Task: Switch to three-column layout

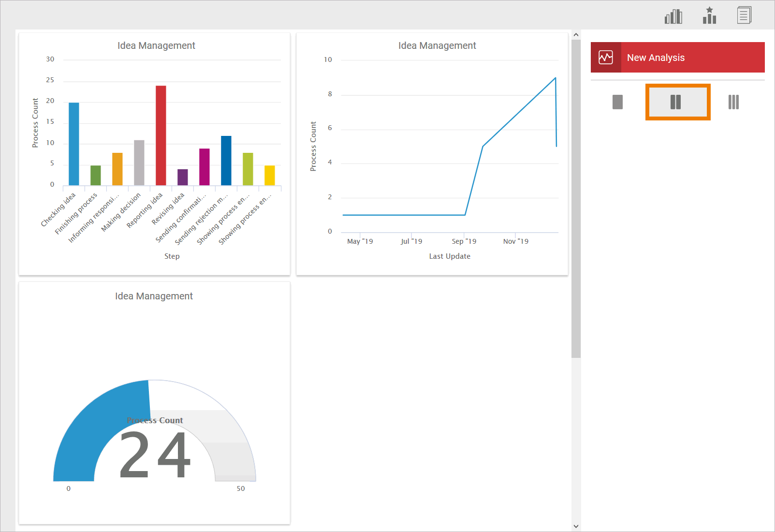Action: pos(733,102)
